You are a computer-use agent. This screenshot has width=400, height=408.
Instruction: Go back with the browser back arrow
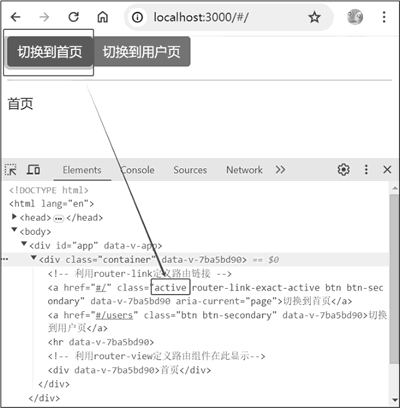16,17
